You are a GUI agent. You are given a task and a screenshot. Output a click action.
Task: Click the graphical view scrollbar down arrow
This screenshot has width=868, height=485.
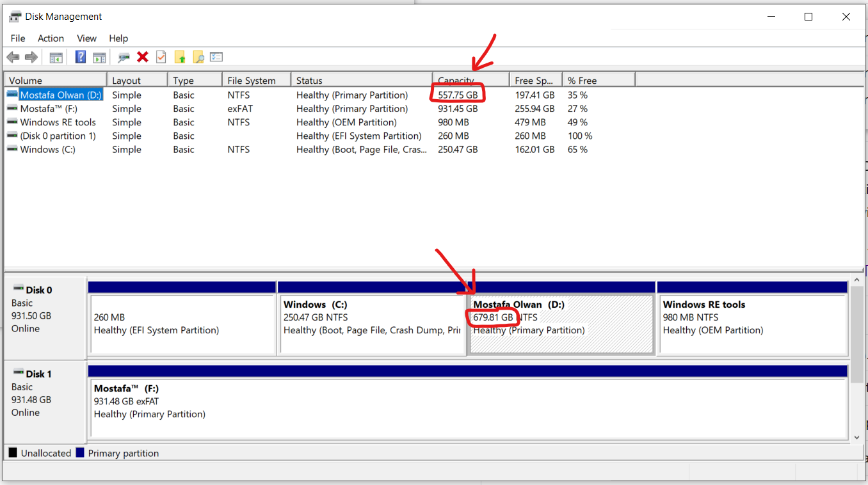pyautogui.click(x=857, y=437)
